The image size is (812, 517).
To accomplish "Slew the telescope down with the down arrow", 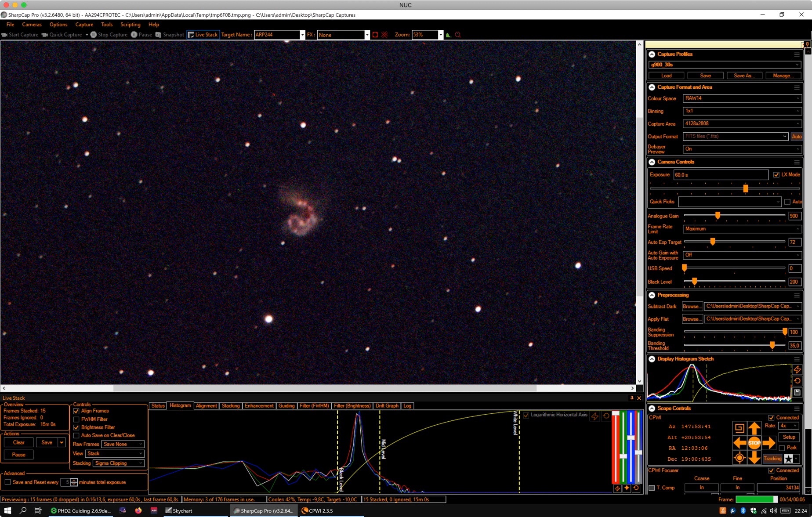I will [x=754, y=458].
